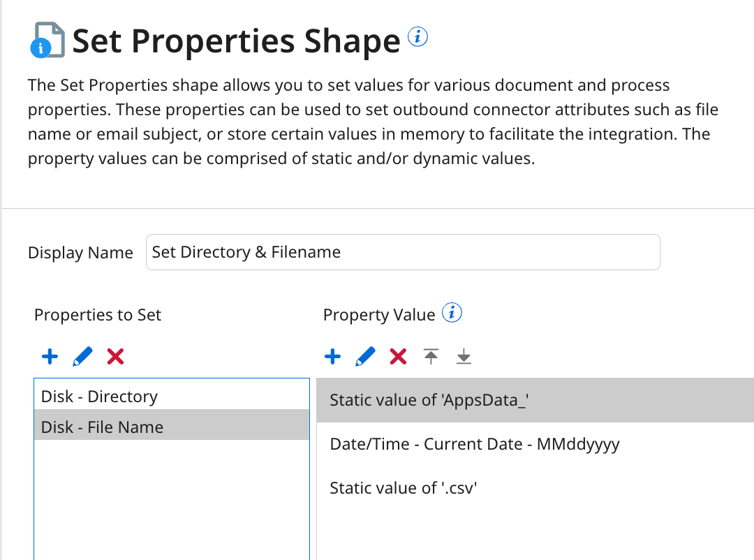
Task: Open the Property Value info tooltip
Action: (453, 313)
